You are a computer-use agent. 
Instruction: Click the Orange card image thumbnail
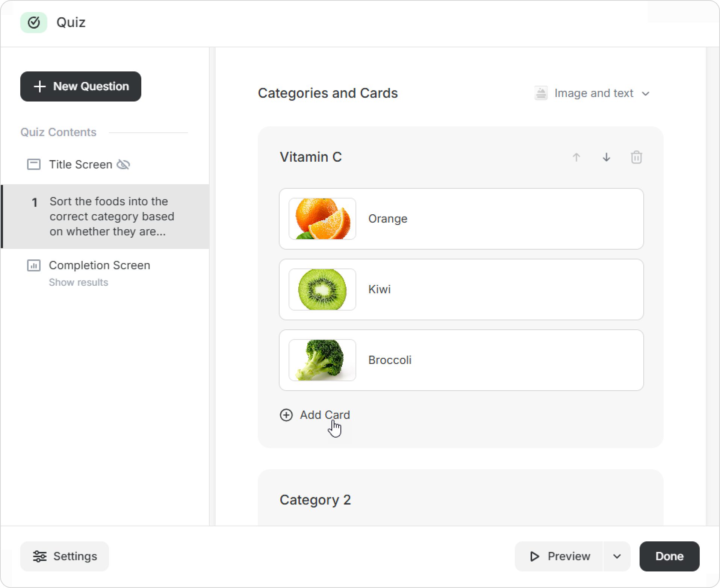[322, 219]
